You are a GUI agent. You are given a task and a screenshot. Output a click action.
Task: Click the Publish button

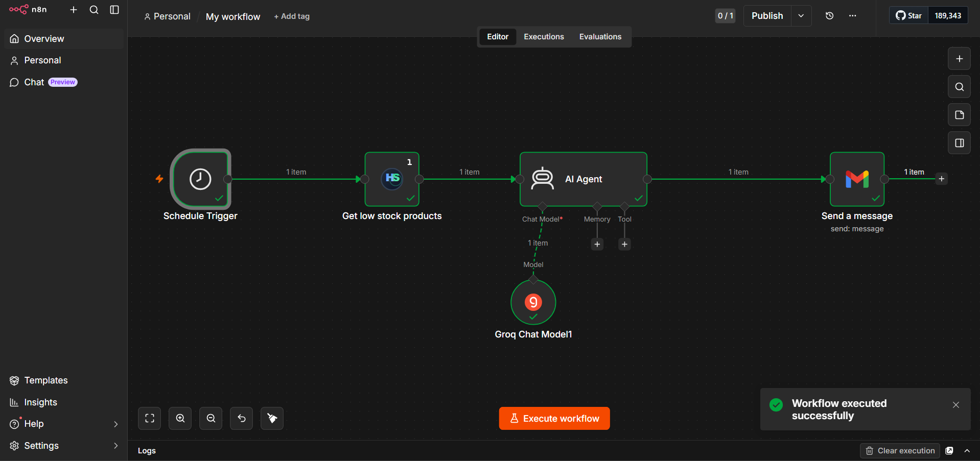click(x=767, y=16)
